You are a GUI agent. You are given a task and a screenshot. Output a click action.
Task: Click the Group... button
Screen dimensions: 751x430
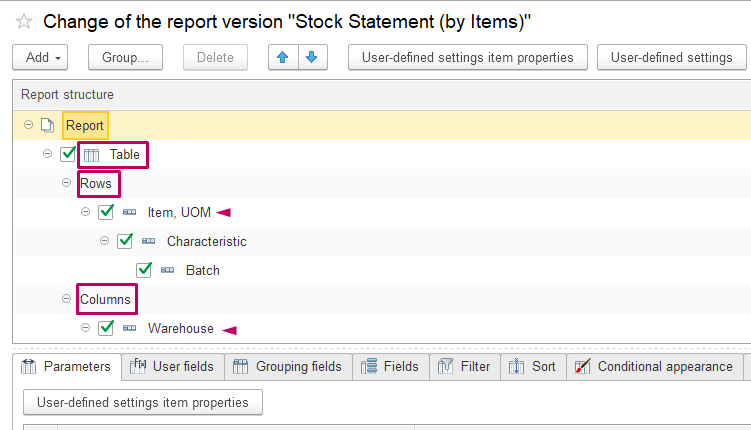click(x=125, y=57)
